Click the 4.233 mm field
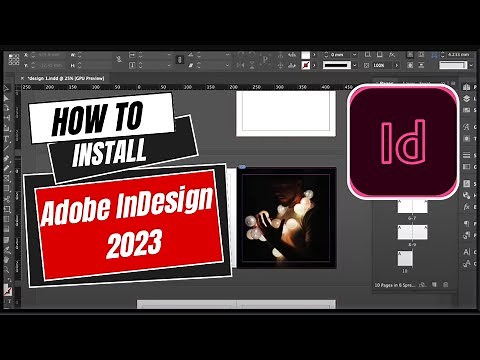480x360 pixels. 459,54
